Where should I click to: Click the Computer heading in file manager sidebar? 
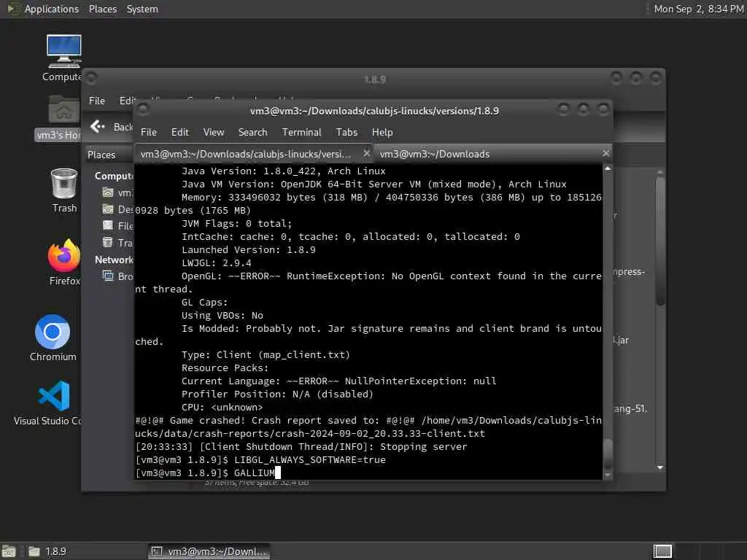pos(114,176)
